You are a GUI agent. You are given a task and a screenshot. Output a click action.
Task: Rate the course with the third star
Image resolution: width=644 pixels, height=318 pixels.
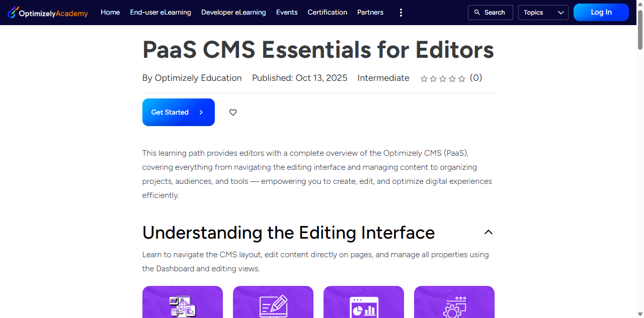coord(443,79)
